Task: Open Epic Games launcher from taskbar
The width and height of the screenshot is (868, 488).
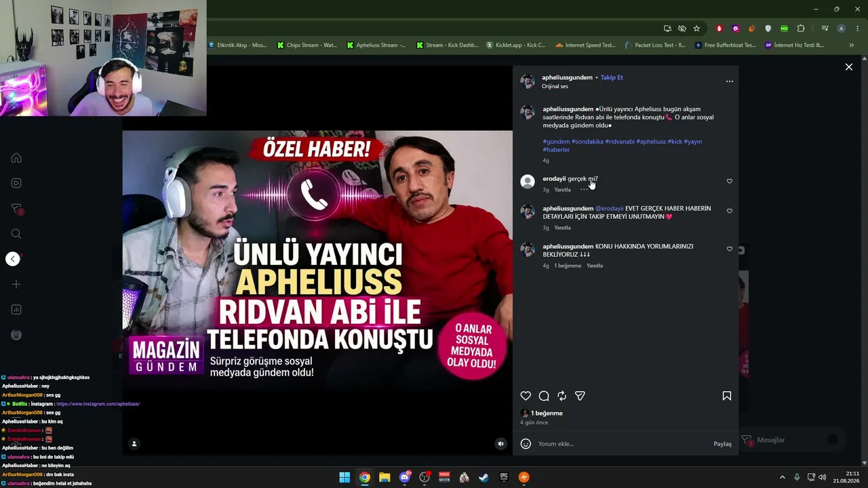Action: coord(504,477)
